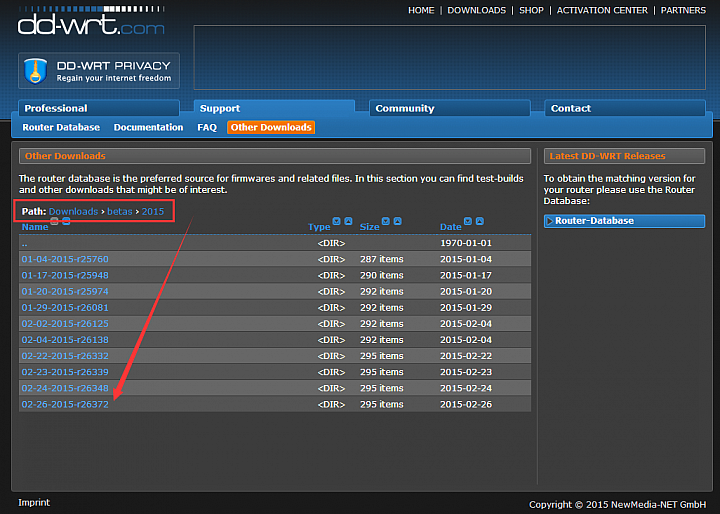Click the dd-wrt.com logo
The height and width of the screenshot is (514, 720).
[91, 21]
